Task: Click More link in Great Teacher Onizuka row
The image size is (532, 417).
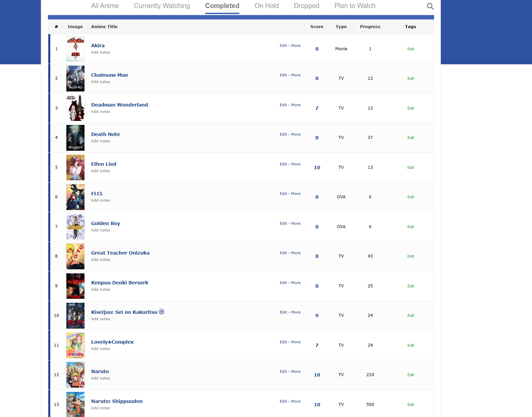Action: (x=296, y=253)
